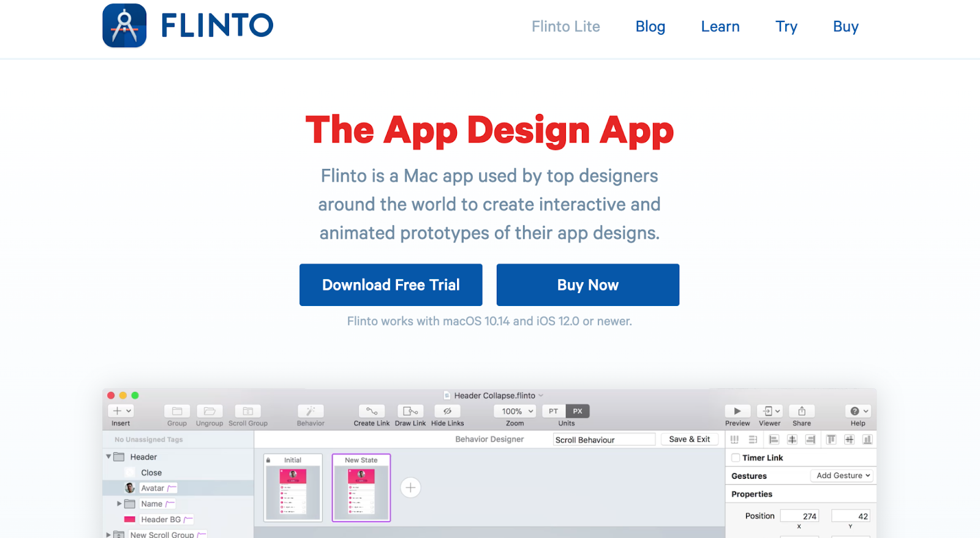Click the Group folder icon in toolbar
Image resolution: width=980 pixels, height=538 pixels.
pos(177,411)
